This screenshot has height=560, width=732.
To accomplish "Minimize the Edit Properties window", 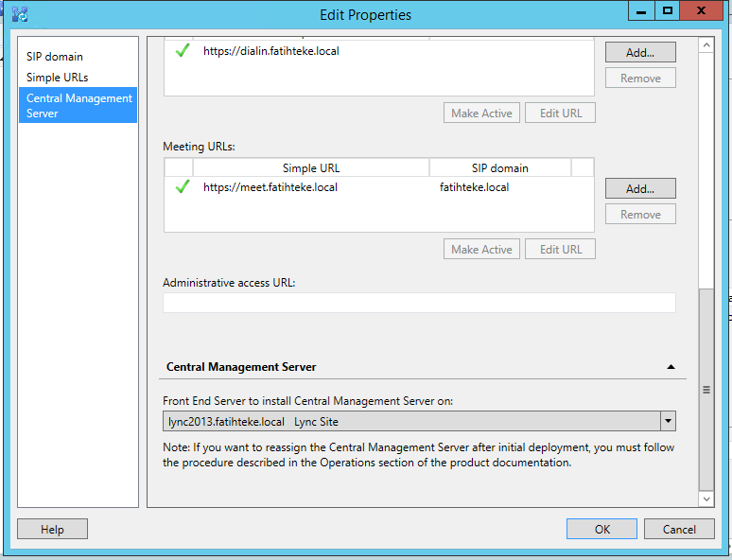I will pos(641,10).
